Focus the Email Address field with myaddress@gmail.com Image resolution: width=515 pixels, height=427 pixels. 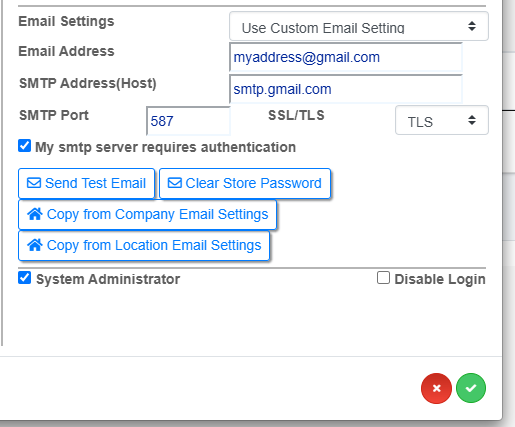[x=346, y=57]
